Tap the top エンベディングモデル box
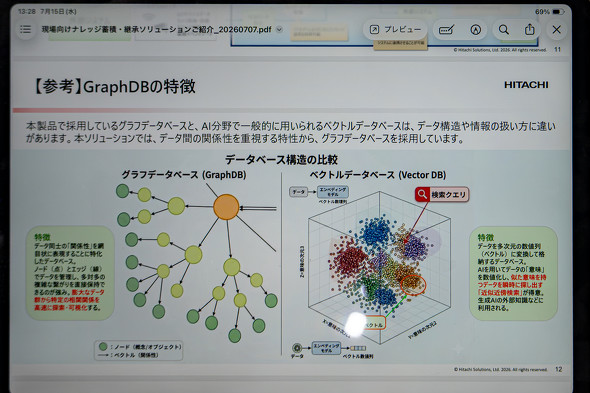Viewport: 590px width, 393px height. pos(333,192)
